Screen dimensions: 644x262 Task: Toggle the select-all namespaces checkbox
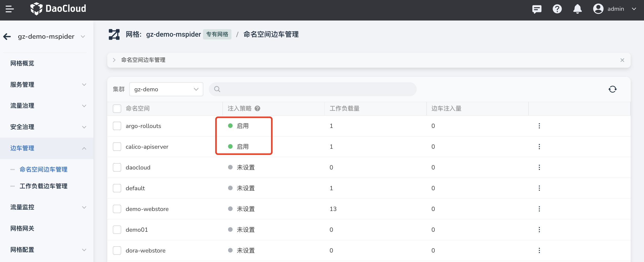[x=117, y=109]
